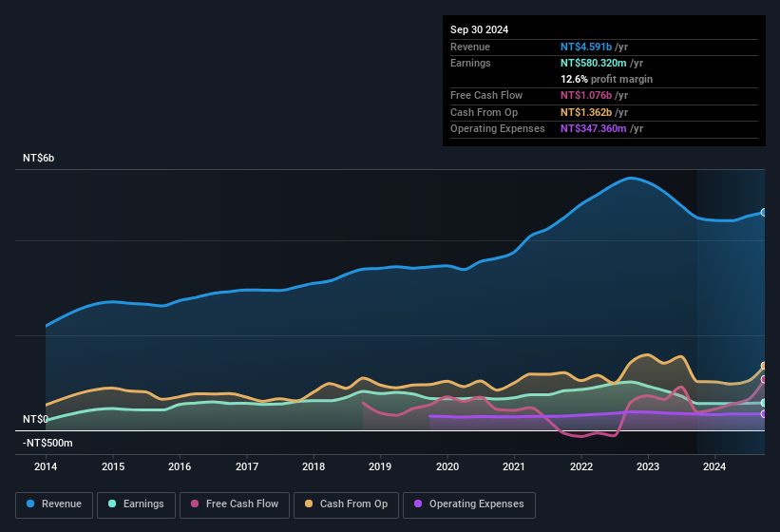Click the teal Earnings legend dot
This screenshot has width=780, height=532.
[113, 503]
